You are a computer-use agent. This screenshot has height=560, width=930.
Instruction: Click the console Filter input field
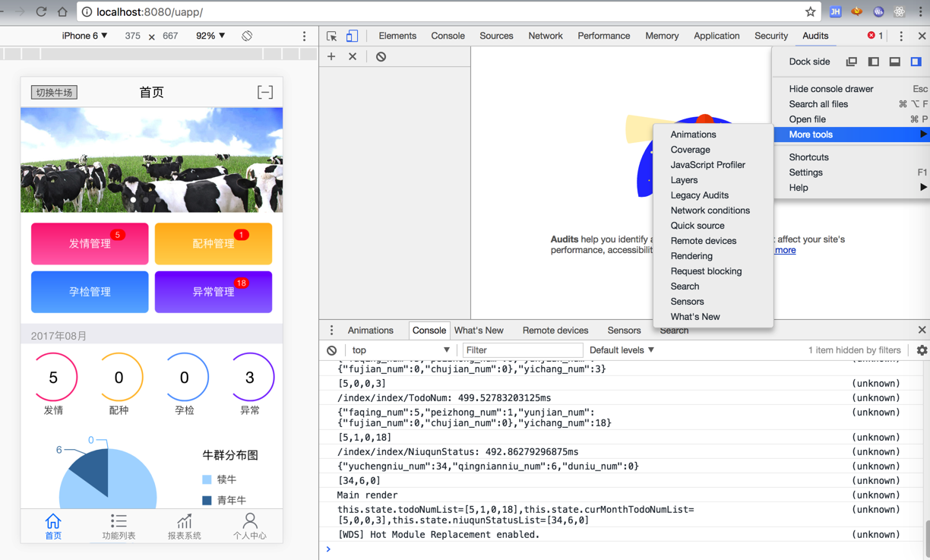click(522, 350)
